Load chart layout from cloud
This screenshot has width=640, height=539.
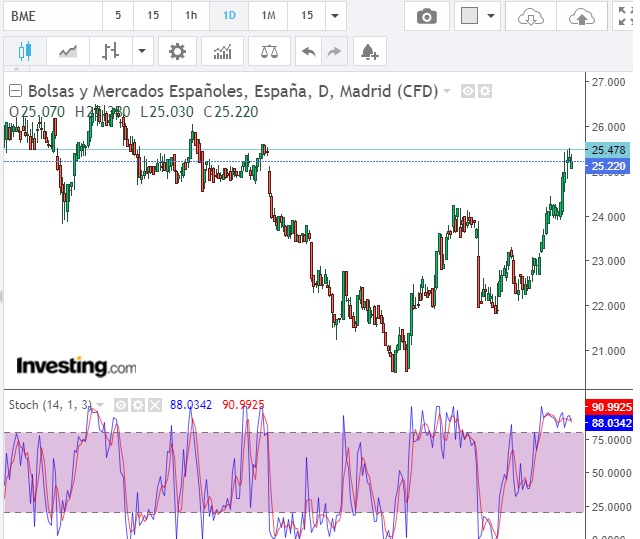(x=531, y=16)
